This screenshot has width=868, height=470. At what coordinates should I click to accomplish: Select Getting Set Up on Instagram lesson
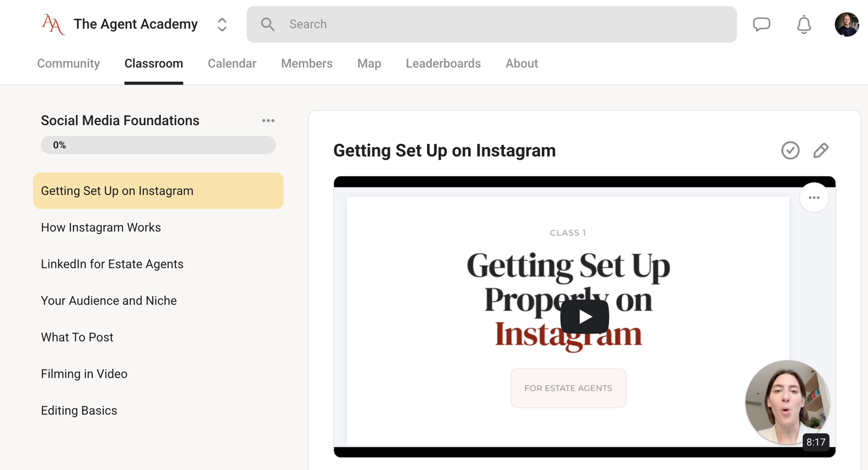click(x=158, y=191)
